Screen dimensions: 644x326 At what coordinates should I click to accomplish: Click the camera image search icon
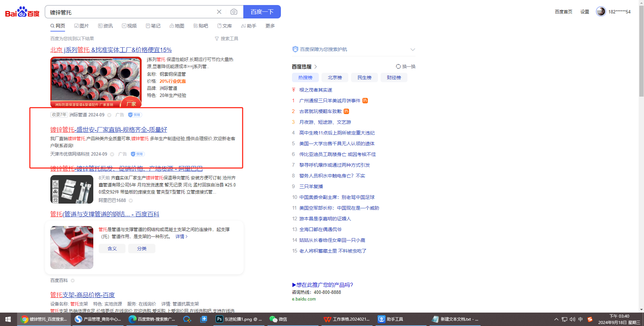pos(234,12)
